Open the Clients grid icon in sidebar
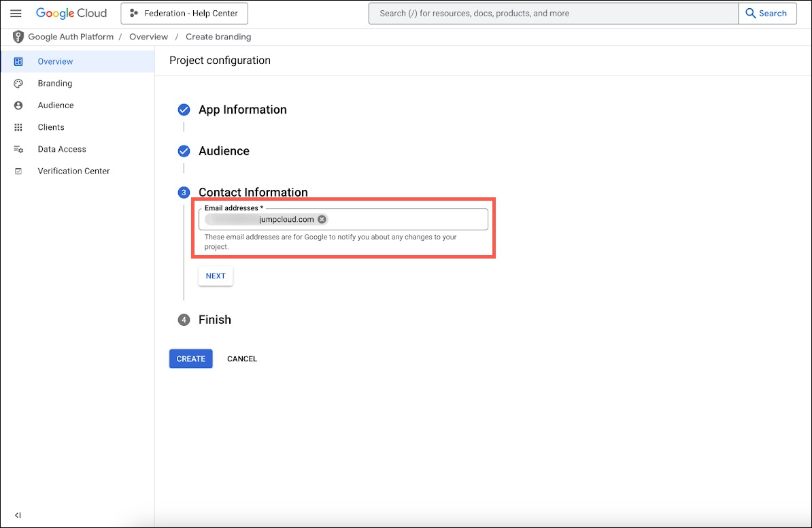This screenshot has width=812, height=528. pos(18,127)
